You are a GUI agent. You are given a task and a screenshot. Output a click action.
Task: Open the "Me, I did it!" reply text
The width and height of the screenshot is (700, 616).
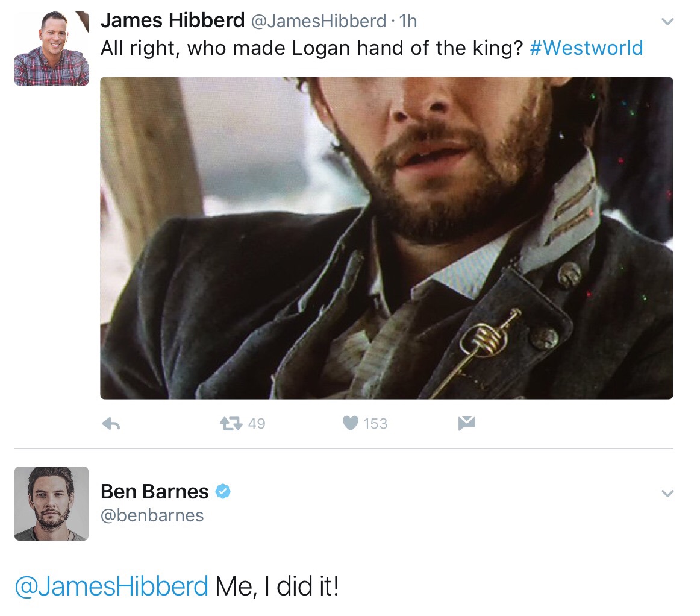coord(277,586)
